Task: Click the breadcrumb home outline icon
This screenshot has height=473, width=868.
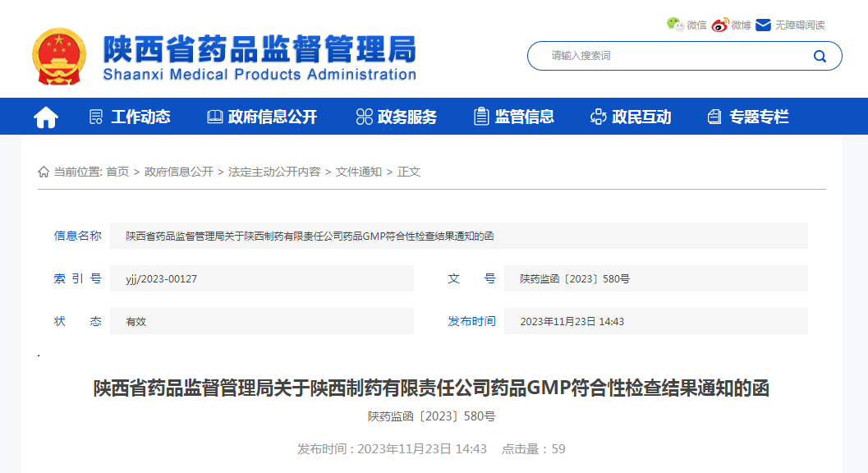Action: click(44, 172)
